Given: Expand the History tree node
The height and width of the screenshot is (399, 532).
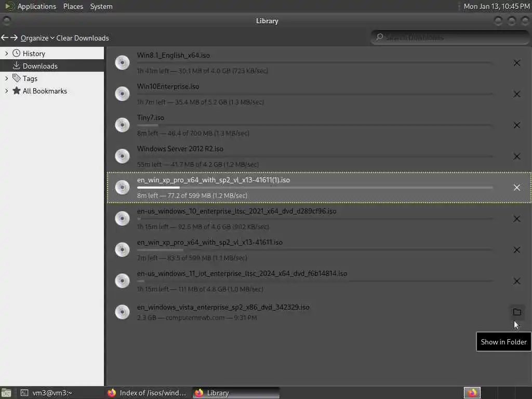Looking at the screenshot, I should [6, 54].
